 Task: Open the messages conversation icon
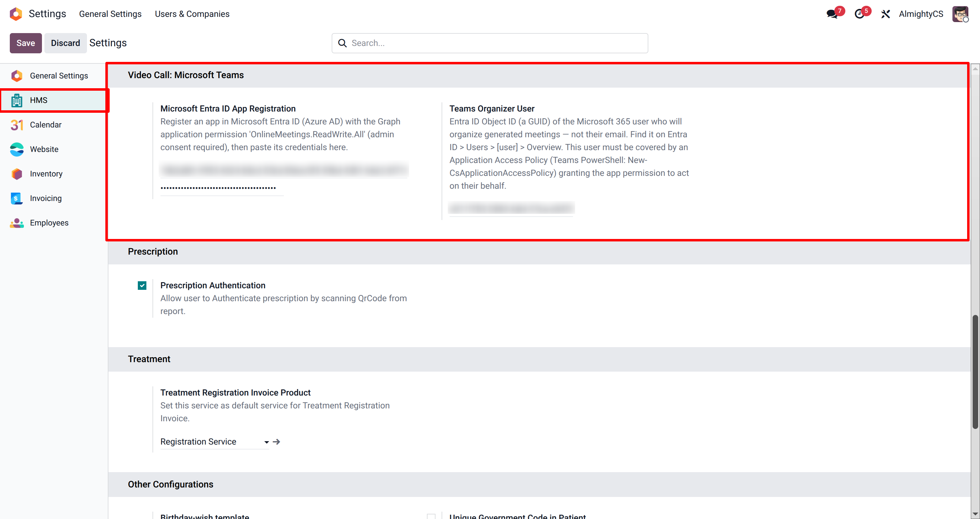pyautogui.click(x=832, y=14)
